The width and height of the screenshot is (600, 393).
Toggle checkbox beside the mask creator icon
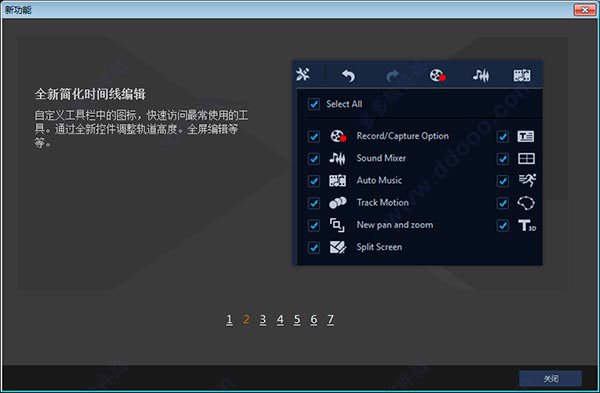pos(503,203)
